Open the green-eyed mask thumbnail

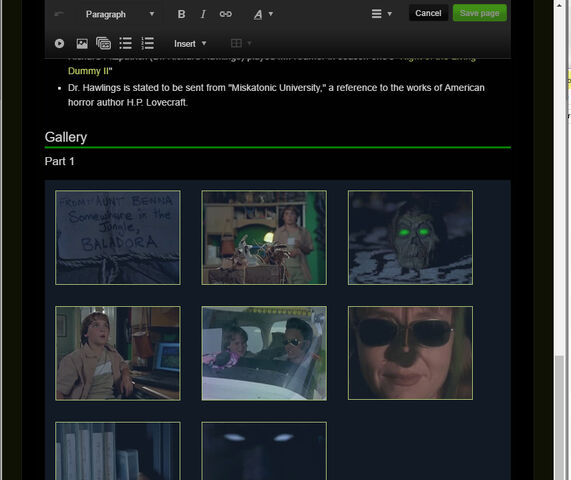(410, 237)
